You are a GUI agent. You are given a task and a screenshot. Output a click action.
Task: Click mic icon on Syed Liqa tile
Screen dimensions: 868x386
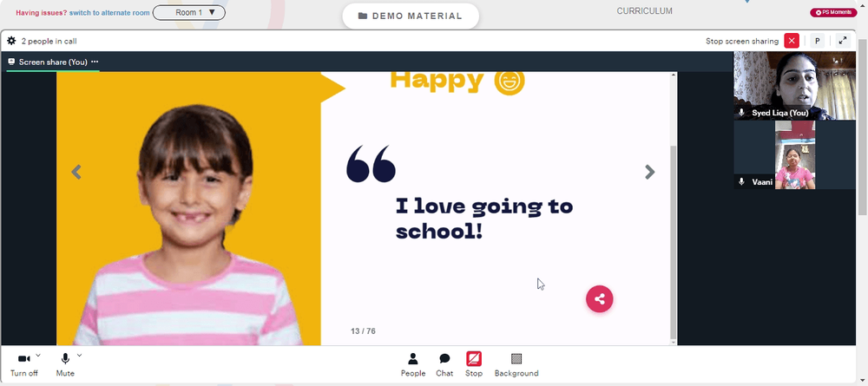[x=742, y=112]
